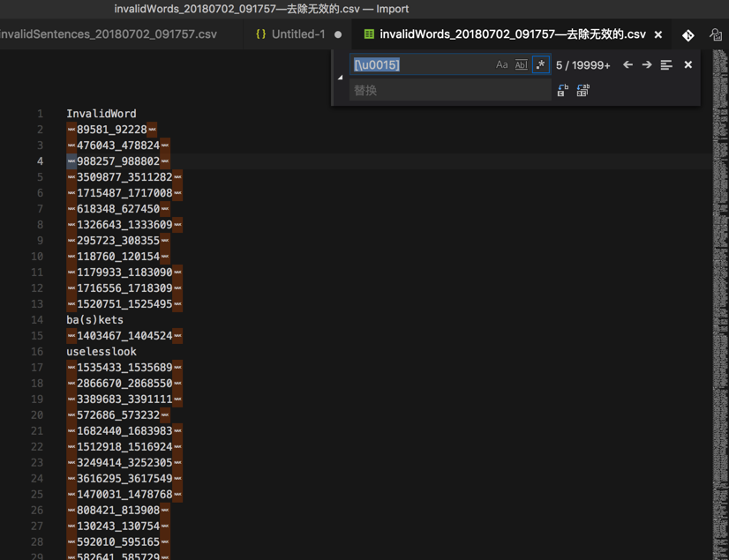Viewport: 729px width, 560px height.
Task: Select the invalidWords_20180702_091757 csv tab
Action: click(513, 34)
